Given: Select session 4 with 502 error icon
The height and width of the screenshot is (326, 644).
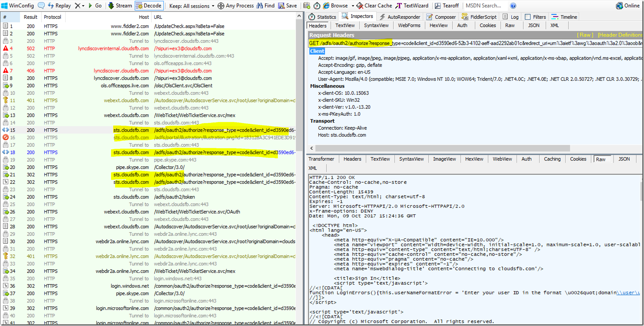Looking at the screenshot, I should (x=149, y=48).
